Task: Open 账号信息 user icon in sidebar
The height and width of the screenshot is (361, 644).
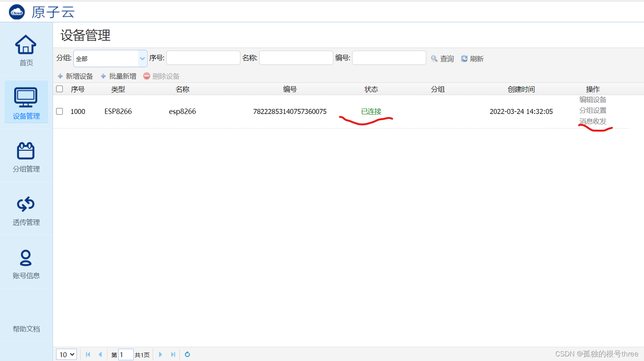Action: (x=26, y=258)
